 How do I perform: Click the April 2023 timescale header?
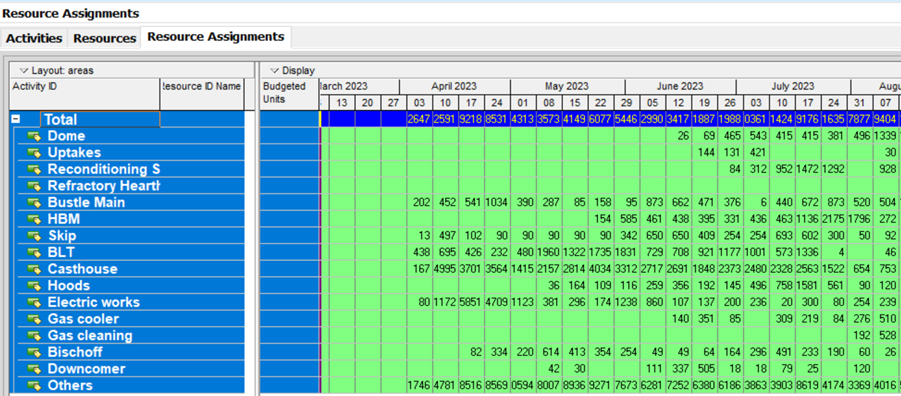[454, 87]
